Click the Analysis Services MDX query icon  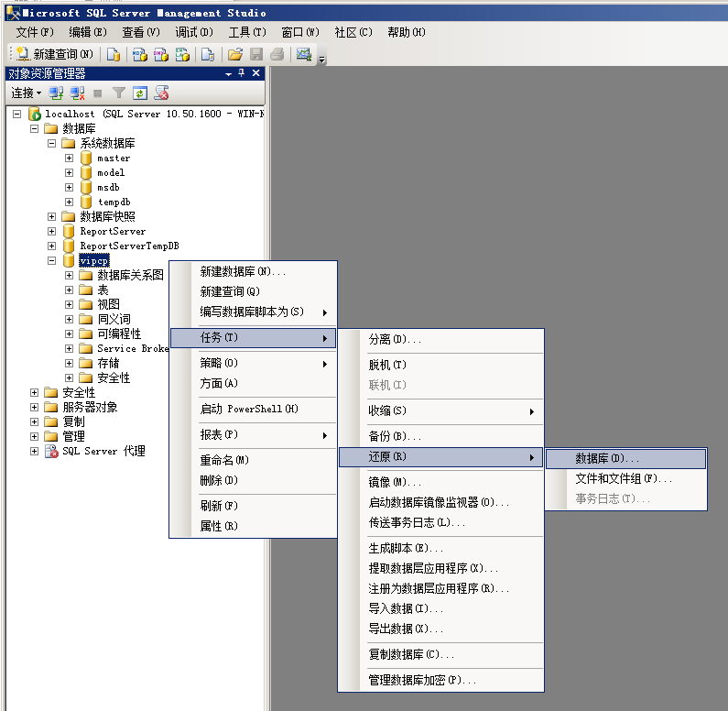[140, 54]
